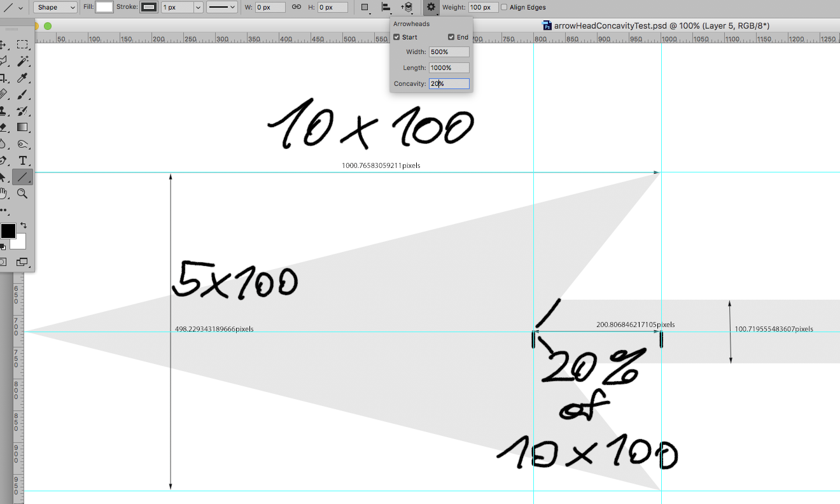Click the shape W width field
Viewport: 840px width, 504px height.
pyautogui.click(x=270, y=7)
